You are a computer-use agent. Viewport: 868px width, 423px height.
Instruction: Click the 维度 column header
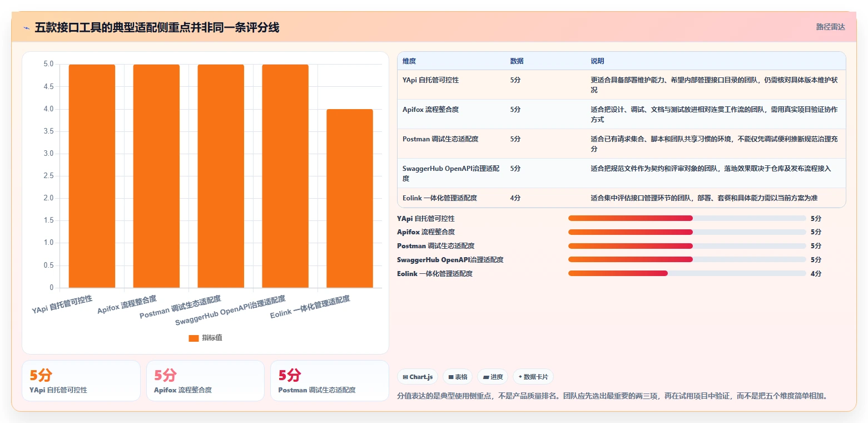409,61
